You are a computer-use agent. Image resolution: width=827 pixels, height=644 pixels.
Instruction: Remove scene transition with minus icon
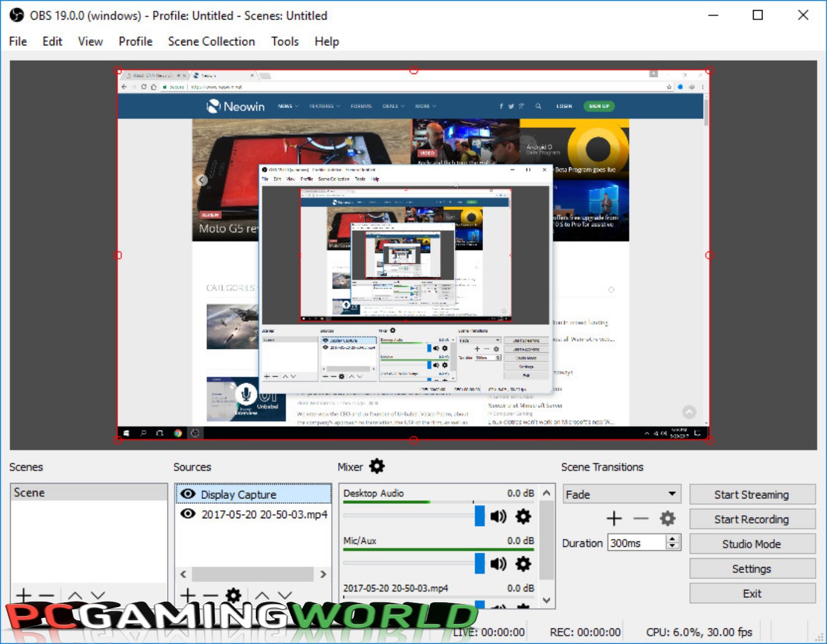click(x=641, y=519)
